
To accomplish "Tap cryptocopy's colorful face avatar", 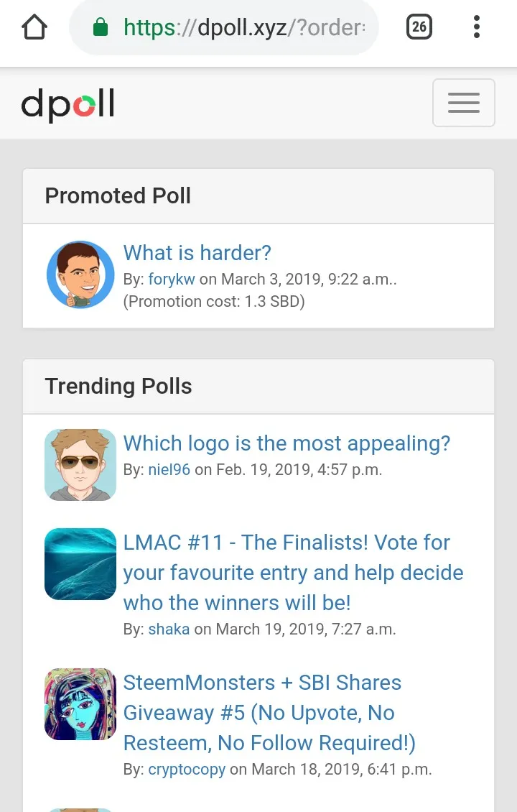I will point(80,704).
